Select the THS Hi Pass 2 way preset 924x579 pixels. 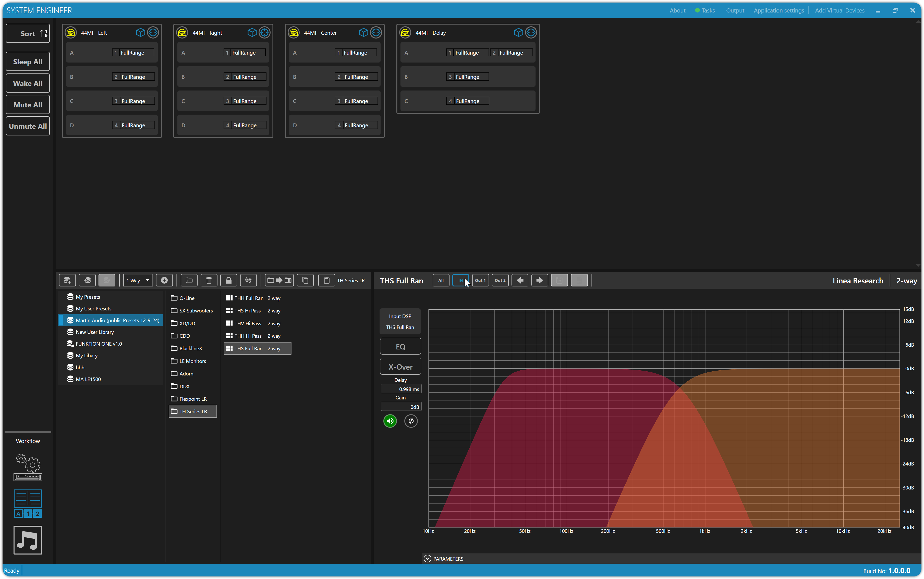click(253, 311)
